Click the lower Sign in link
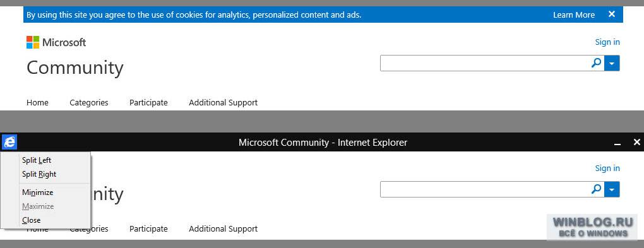The height and width of the screenshot is (248, 644). pos(607,168)
